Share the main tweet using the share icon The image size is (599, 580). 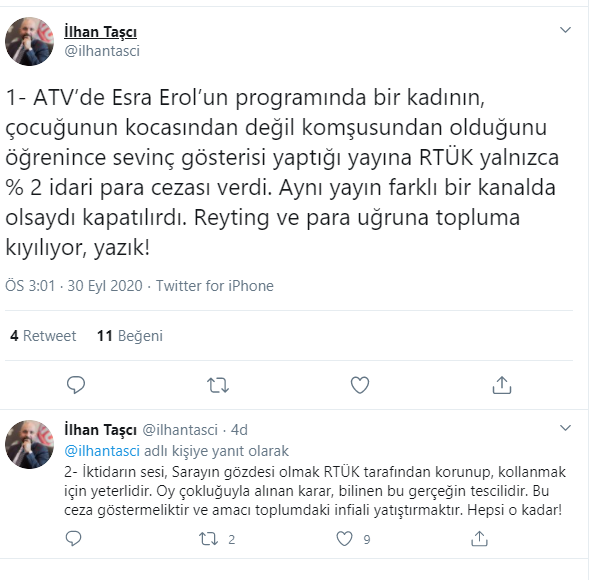click(502, 385)
